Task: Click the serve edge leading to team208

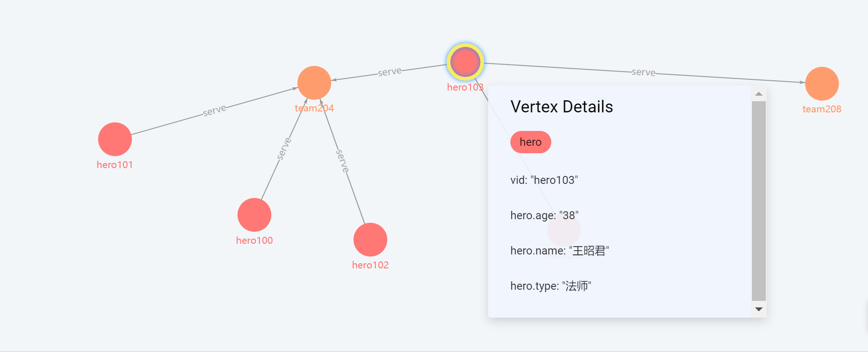Action: click(x=644, y=72)
